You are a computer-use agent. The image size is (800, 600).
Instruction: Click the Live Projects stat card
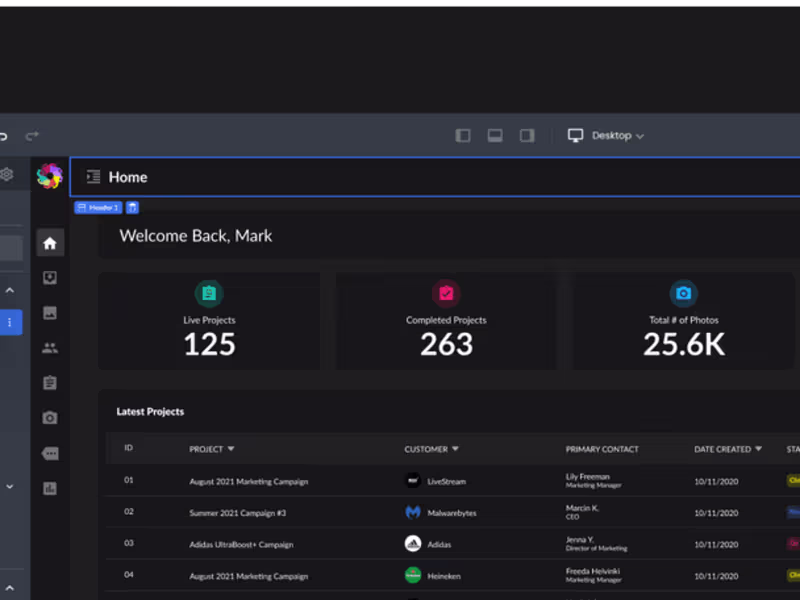209,320
